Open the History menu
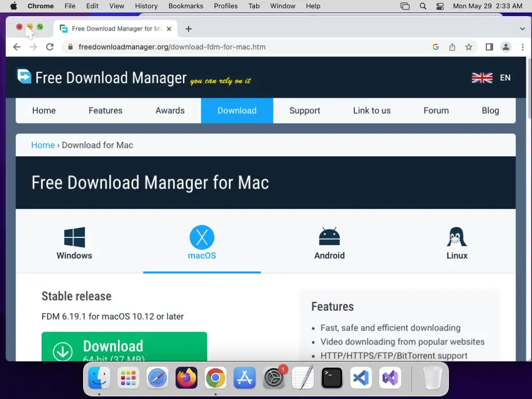The width and height of the screenshot is (532, 399). tap(146, 6)
